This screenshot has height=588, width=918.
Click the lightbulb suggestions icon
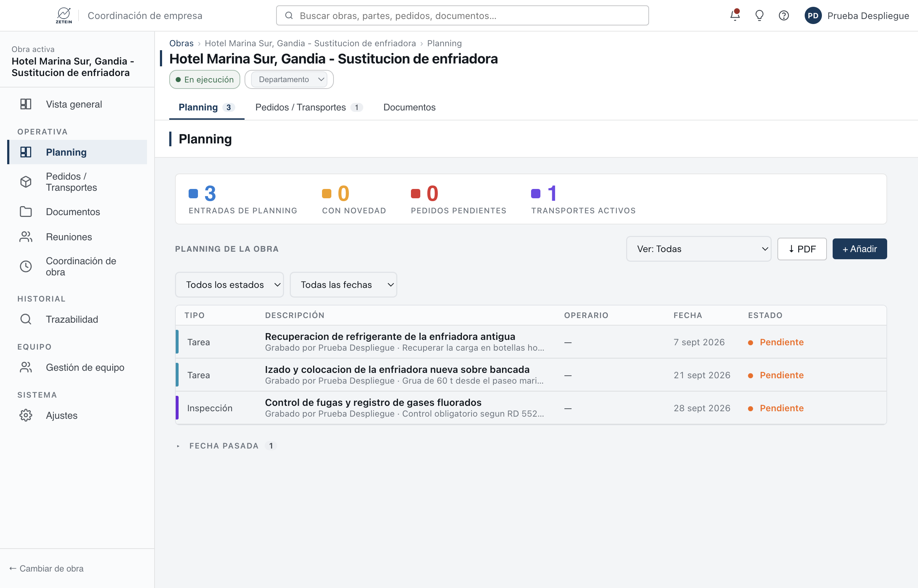click(x=759, y=15)
